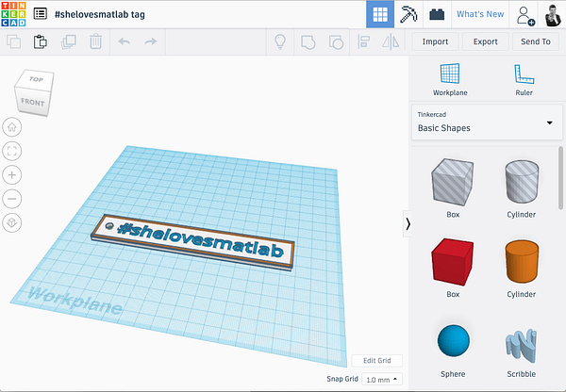
Task: Click the Send To button
Action: coord(536,41)
